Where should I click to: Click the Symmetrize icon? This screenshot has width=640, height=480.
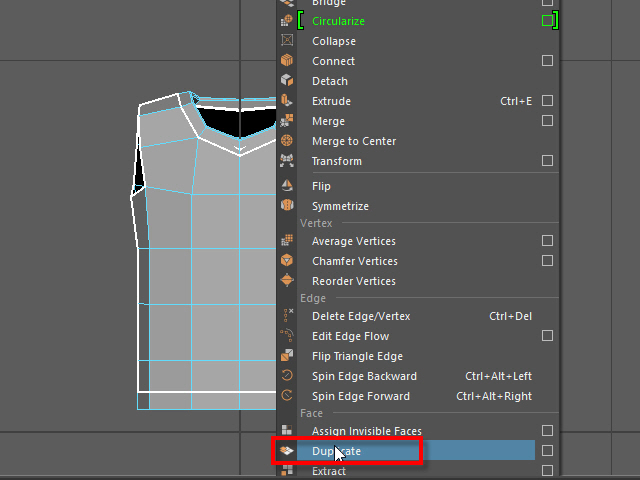click(x=287, y=206)
